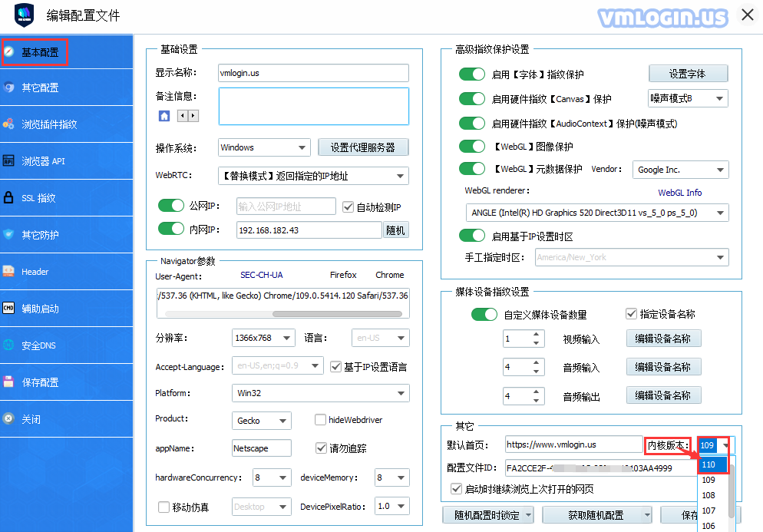Expand the Canvas 噪声模式B dropdown

pos(688,98)
